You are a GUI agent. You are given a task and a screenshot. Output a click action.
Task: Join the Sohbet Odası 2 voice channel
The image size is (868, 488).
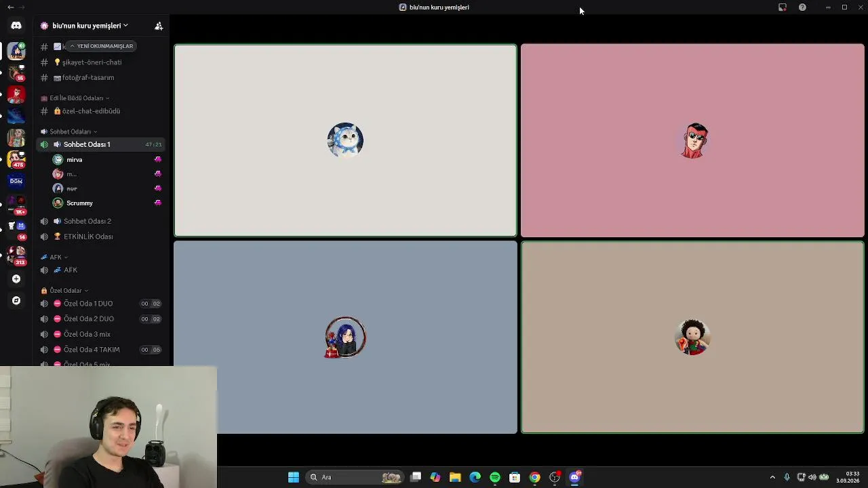(x=87, y=221)
